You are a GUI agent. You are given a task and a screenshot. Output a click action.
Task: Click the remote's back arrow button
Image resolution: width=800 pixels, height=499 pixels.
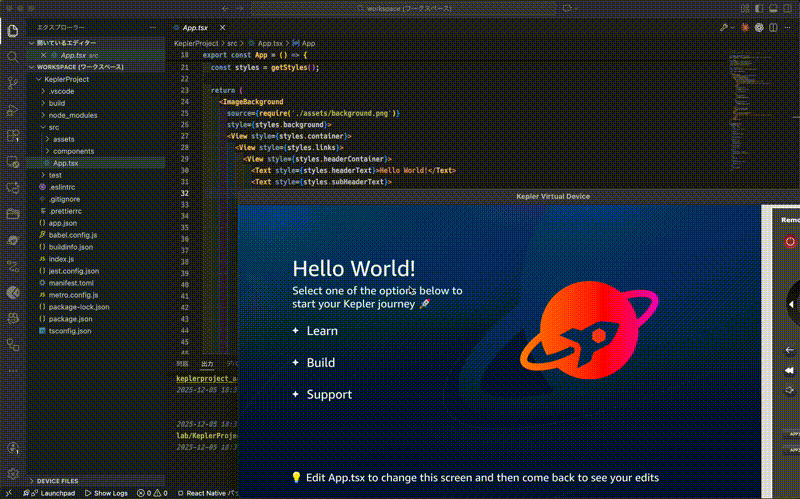coord(789,350)
